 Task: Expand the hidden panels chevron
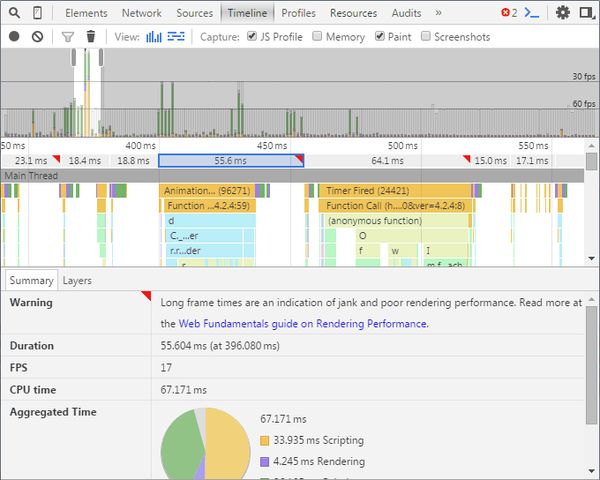pos(439,13)
